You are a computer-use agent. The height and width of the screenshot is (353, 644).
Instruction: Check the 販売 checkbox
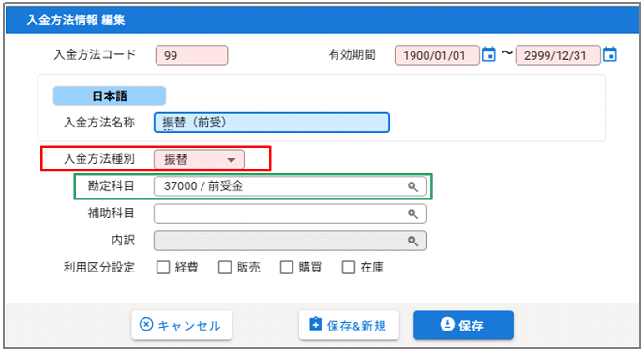(225, 268)
